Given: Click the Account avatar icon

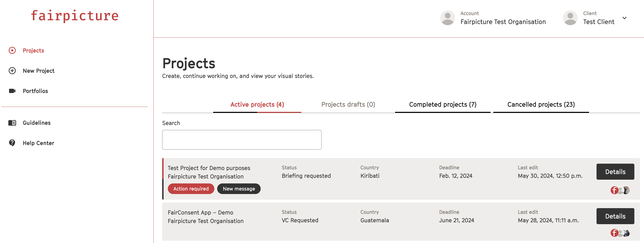Looking at the screenshot, I should tap(448, 18).
